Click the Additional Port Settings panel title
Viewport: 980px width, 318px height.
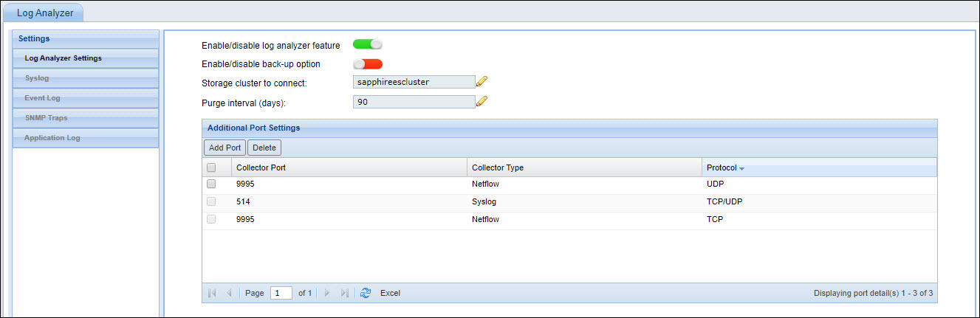[253, 128]
